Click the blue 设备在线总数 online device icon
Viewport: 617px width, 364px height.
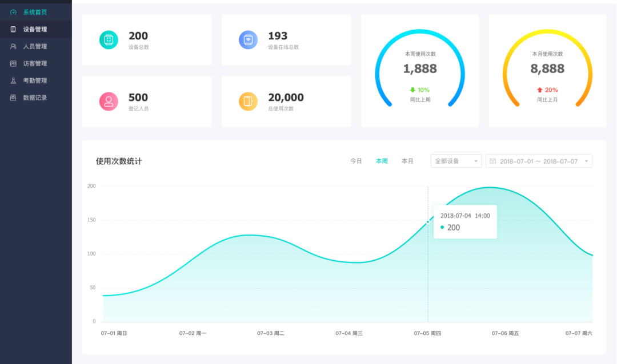click(x=249, y=40)
